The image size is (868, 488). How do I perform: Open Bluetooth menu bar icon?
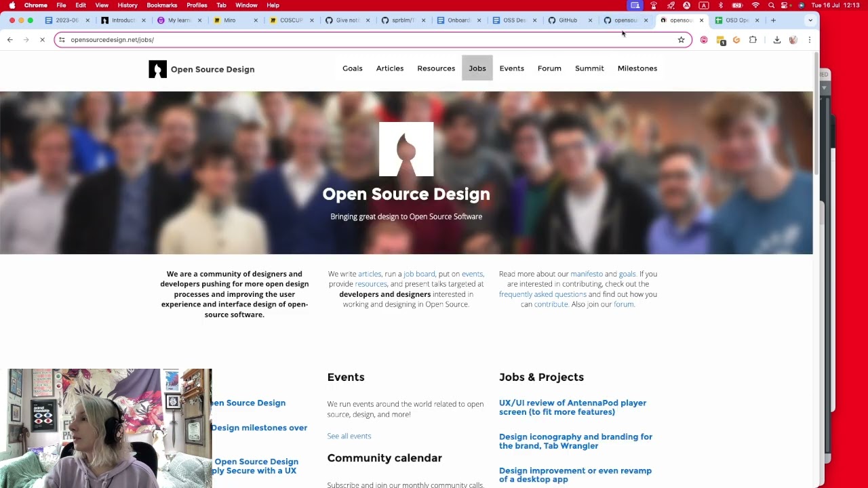coord(721,5)
